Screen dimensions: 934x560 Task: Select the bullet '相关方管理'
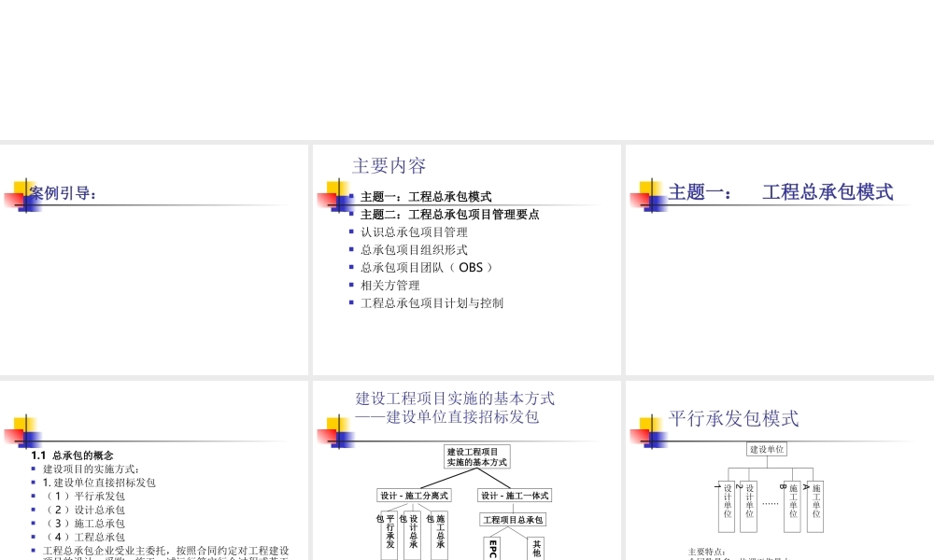click(x=390, y=286)
